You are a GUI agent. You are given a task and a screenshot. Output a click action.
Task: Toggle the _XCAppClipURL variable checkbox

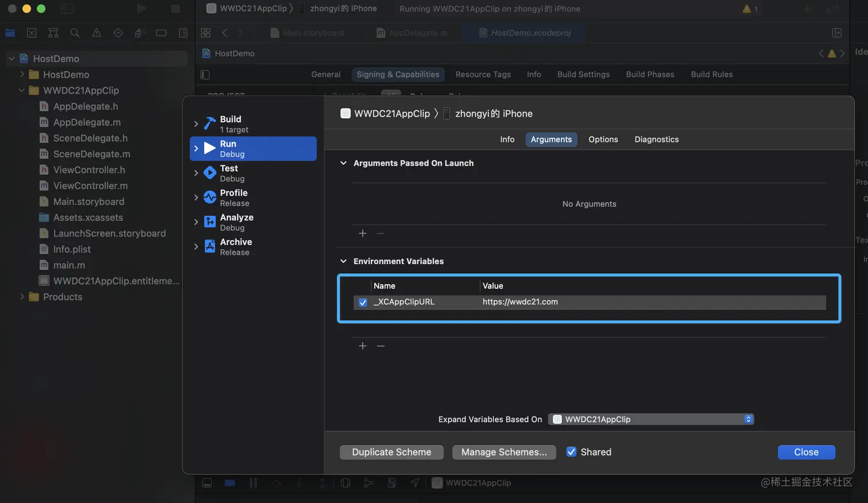point(363,302)
